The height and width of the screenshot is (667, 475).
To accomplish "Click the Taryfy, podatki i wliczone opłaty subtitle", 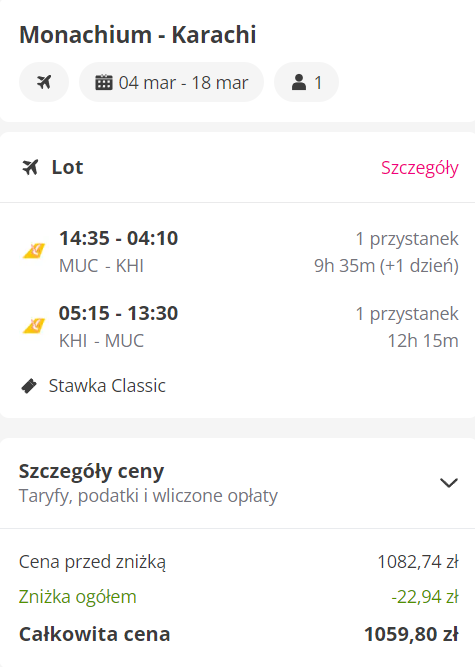I will (x=148, y=496).
